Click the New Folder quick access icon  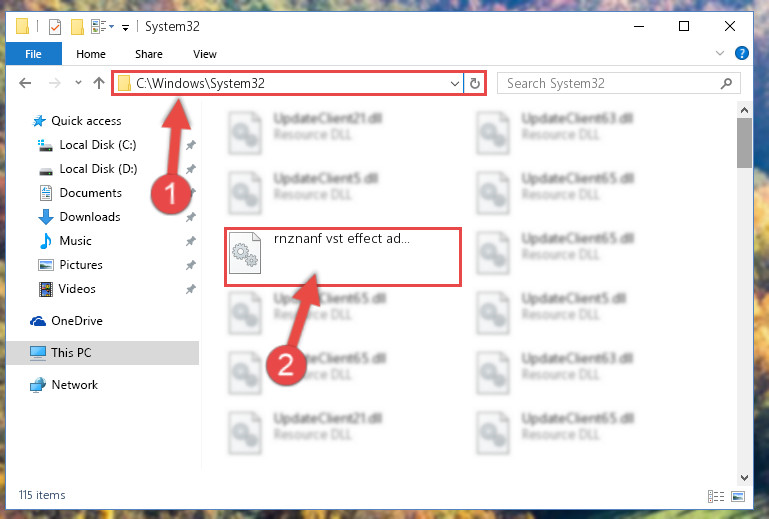[x=77, y=26]
